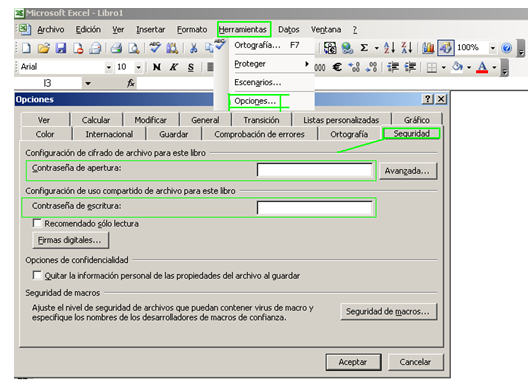Click the Cancelar button

[415, 362]
